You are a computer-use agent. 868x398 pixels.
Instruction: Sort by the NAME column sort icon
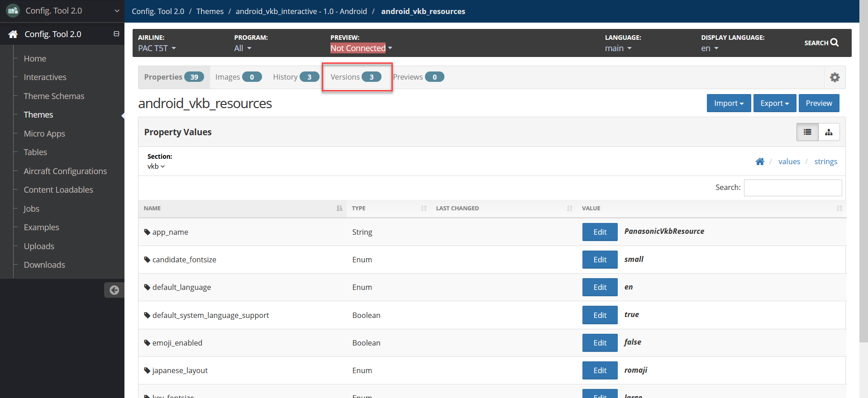339,208
